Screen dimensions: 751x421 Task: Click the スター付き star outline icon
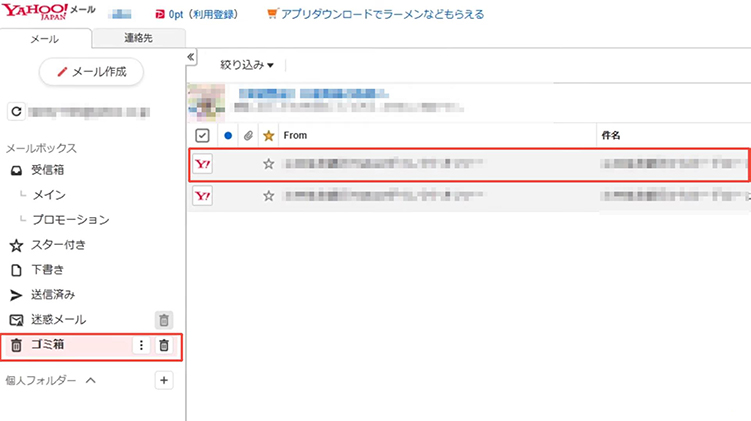coord(16,246)
